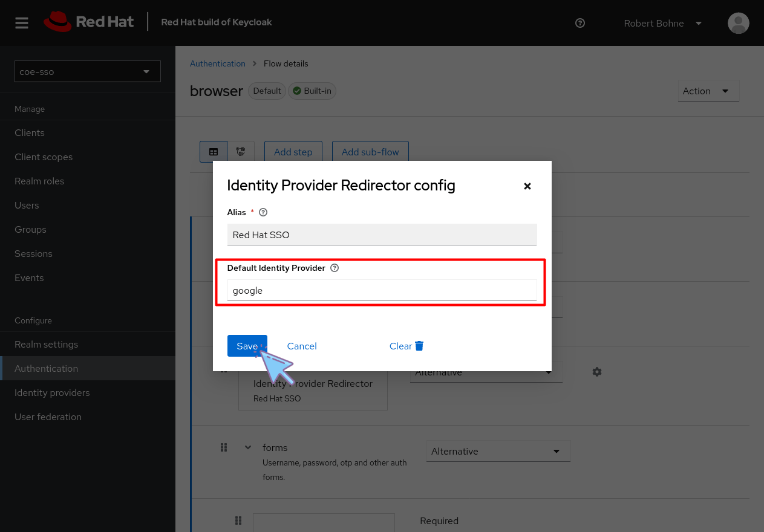This screenshot has width=764, height=532.
Task: Open settings gear for Identity Provider Redirector
Action: 597,372
